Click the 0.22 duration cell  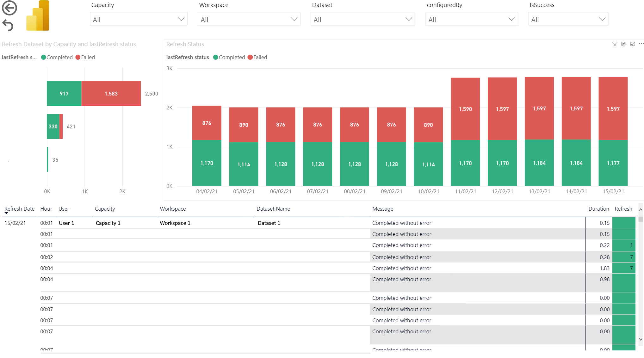point(604,245)
